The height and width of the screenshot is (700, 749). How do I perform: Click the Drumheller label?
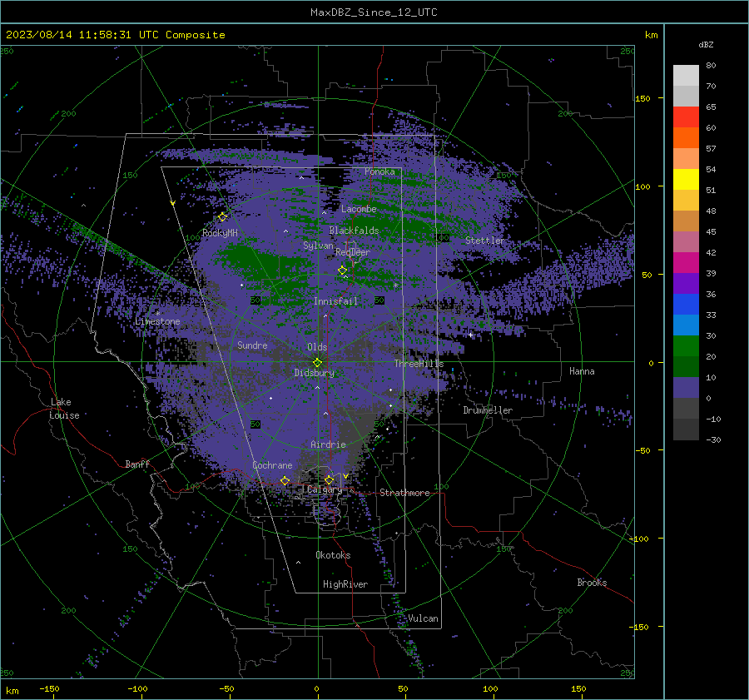click(x=488, y=410)
